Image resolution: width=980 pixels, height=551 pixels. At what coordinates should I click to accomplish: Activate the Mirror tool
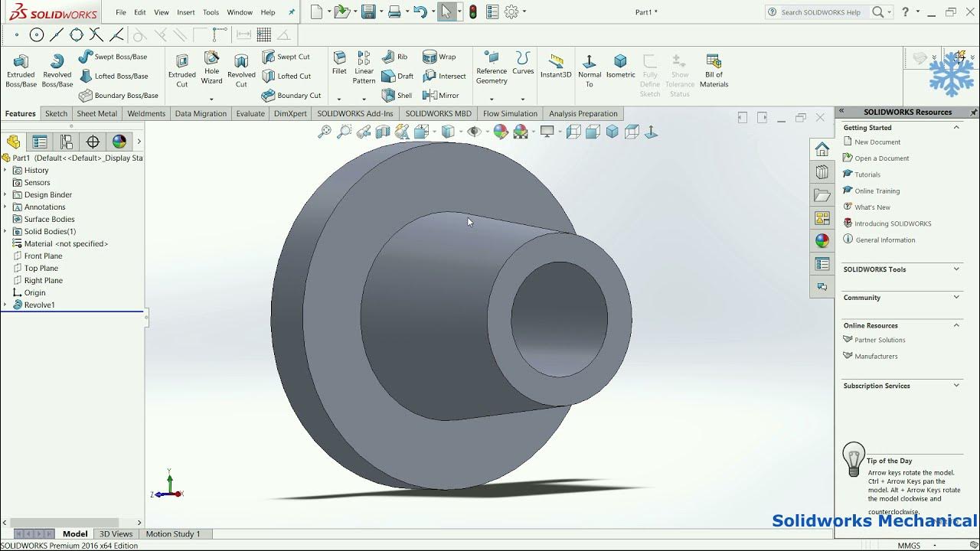[441, 96]
